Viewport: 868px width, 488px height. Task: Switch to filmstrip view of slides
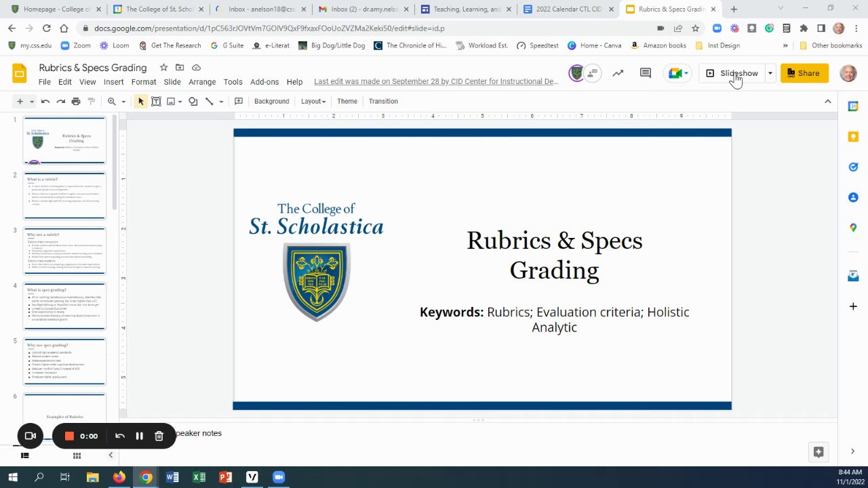(25, 455)
